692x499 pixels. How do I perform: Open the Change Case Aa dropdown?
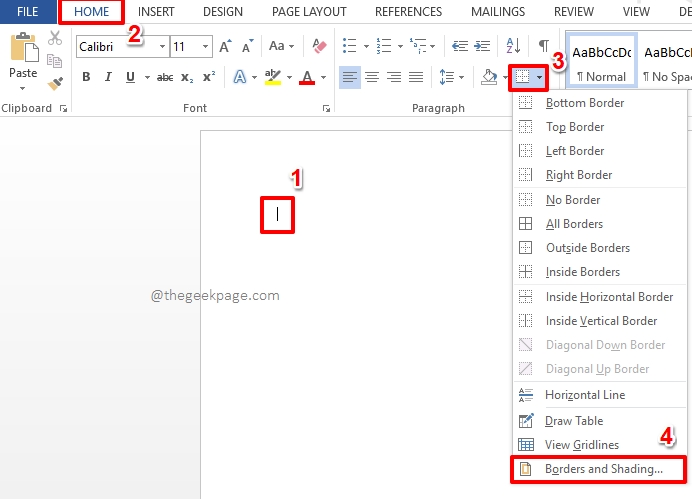point(281,46)
